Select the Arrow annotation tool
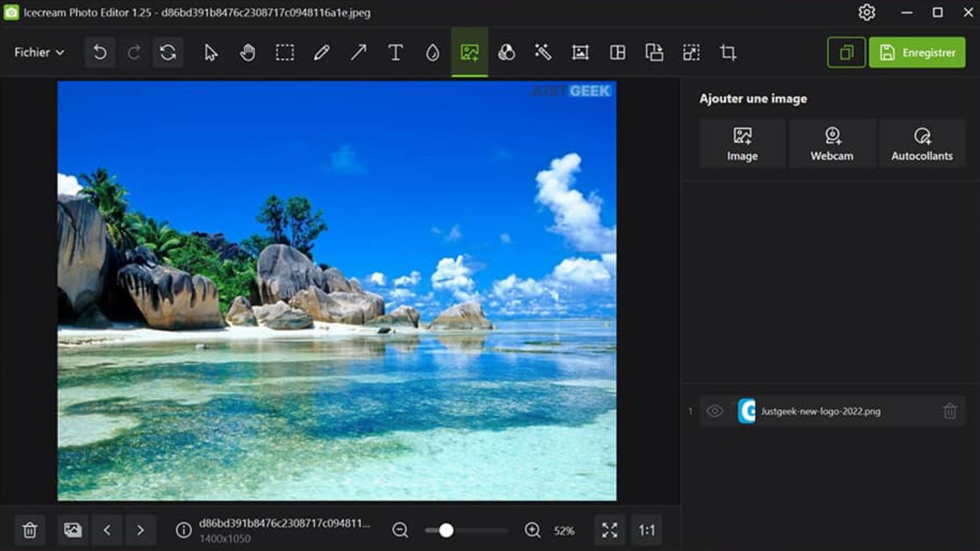980x551 pixels. click(x=358, y=53)
